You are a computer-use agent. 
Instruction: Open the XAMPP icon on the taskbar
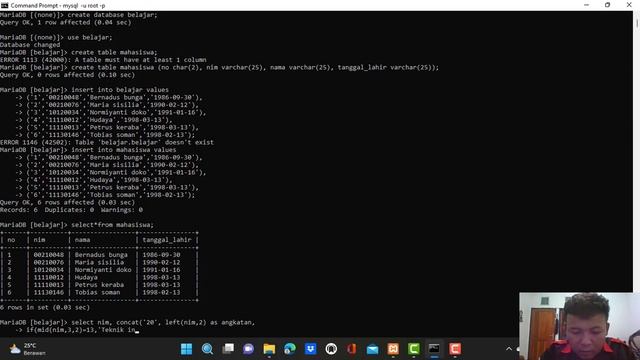click(x=393, y=349)
